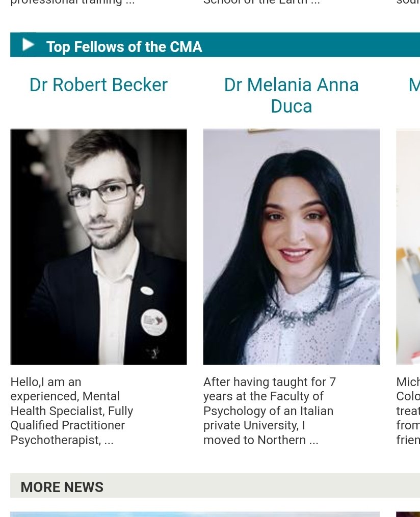420x517 pixels.
Task: Read Melania Duca's Faculty of Psychology bio
Action: (x=270, y=411)
